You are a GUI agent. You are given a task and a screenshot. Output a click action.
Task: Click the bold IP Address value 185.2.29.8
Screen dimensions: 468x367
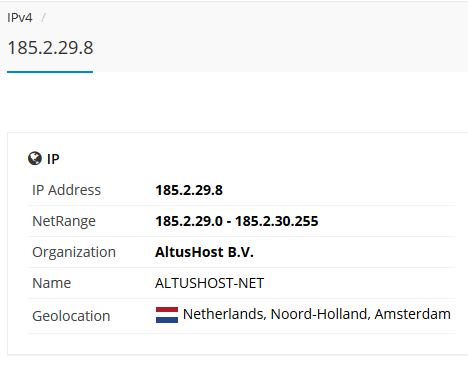(189, 190)
